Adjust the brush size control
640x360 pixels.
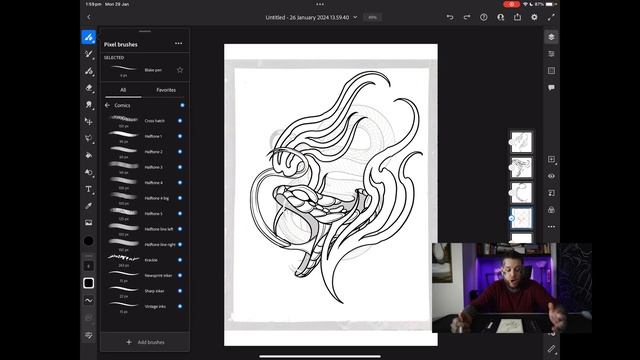pos(89,266)
